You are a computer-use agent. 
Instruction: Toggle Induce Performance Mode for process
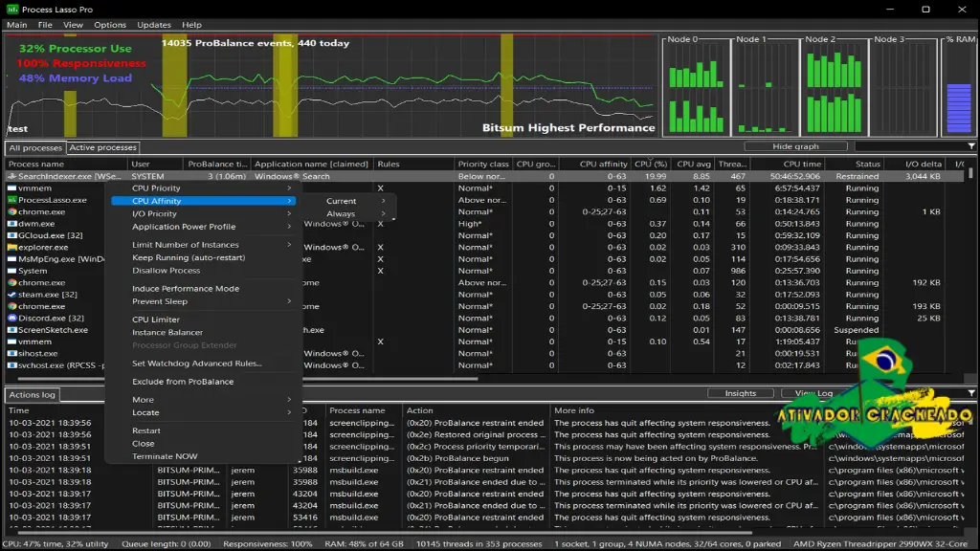point(186,289)
